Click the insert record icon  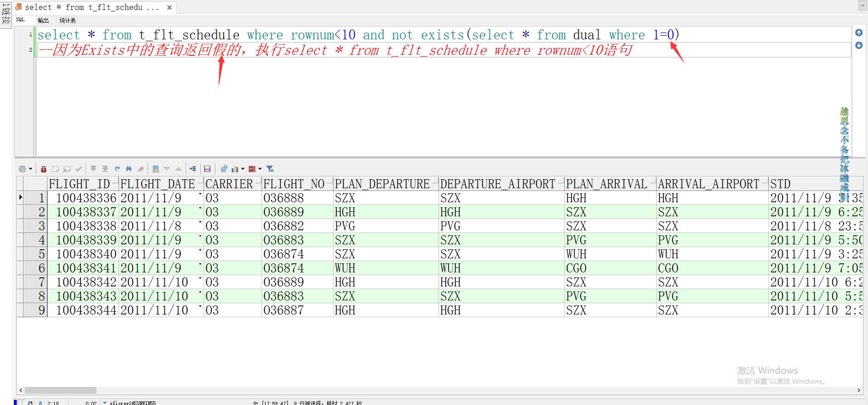55,169
